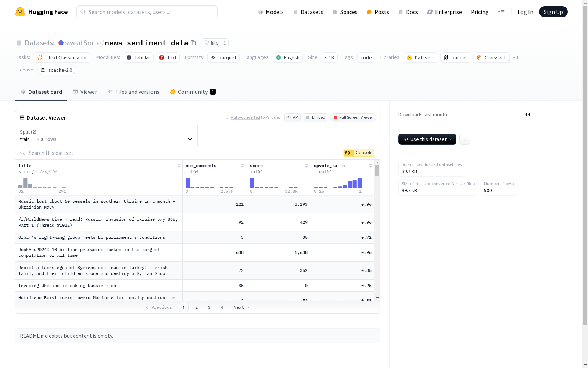
Task: Click the pandas library tag
Action: 456,57
